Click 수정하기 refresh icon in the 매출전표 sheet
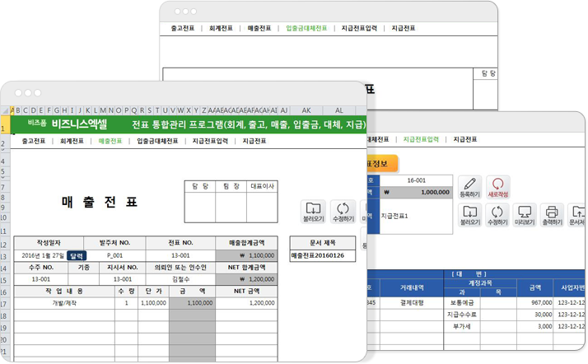The width and height of the screenshot is (588, 364). pyautogui.click(x=344, y=211)
